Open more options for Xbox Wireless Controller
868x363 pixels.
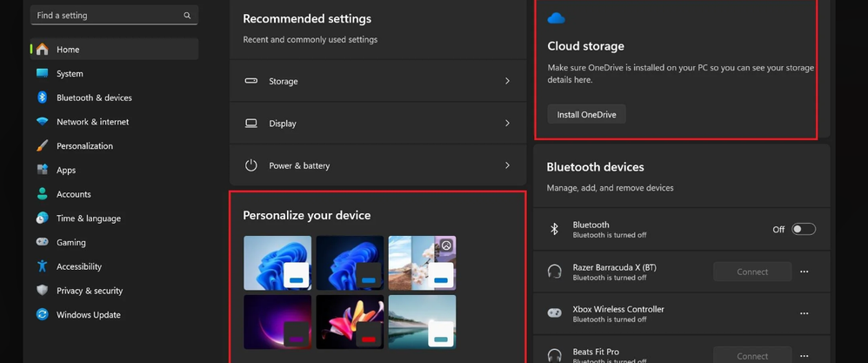805,313
